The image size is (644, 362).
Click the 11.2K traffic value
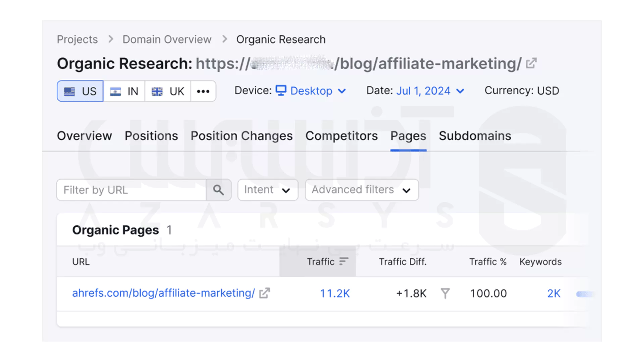click(x=335, y=294)
